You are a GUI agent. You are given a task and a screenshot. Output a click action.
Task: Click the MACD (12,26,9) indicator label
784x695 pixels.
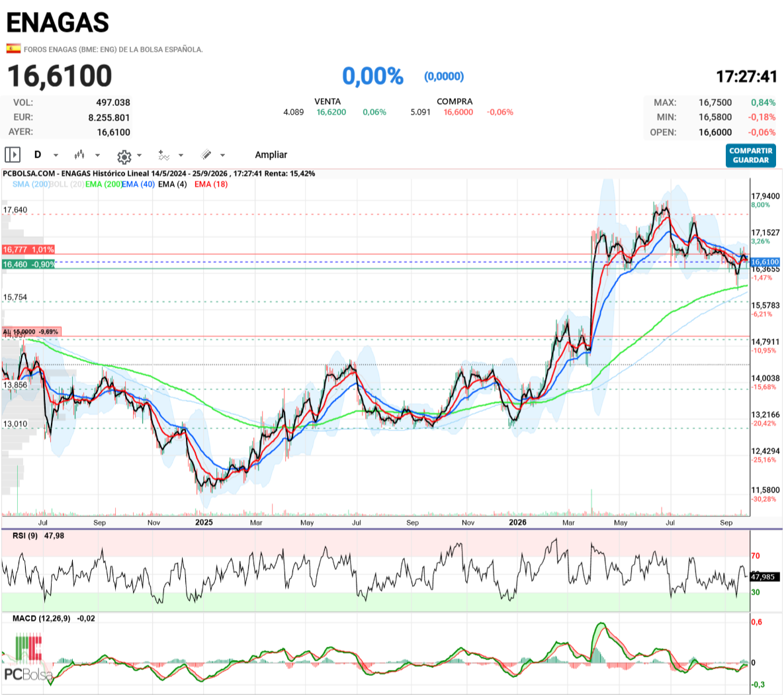[42, 618]
